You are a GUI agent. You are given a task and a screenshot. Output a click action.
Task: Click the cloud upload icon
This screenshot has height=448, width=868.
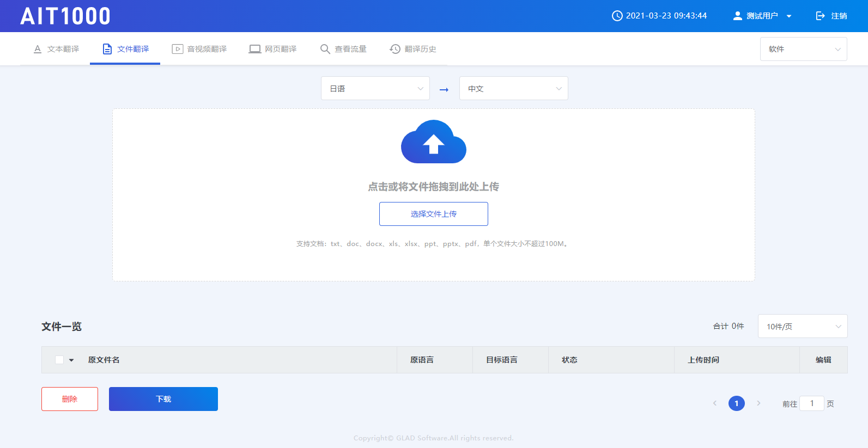(433, 142)
